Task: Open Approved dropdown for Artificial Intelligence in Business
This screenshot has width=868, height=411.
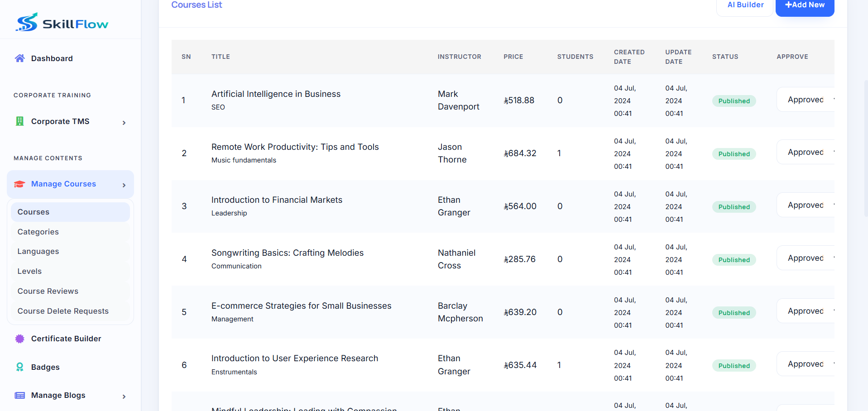Action: coord(806,100)
